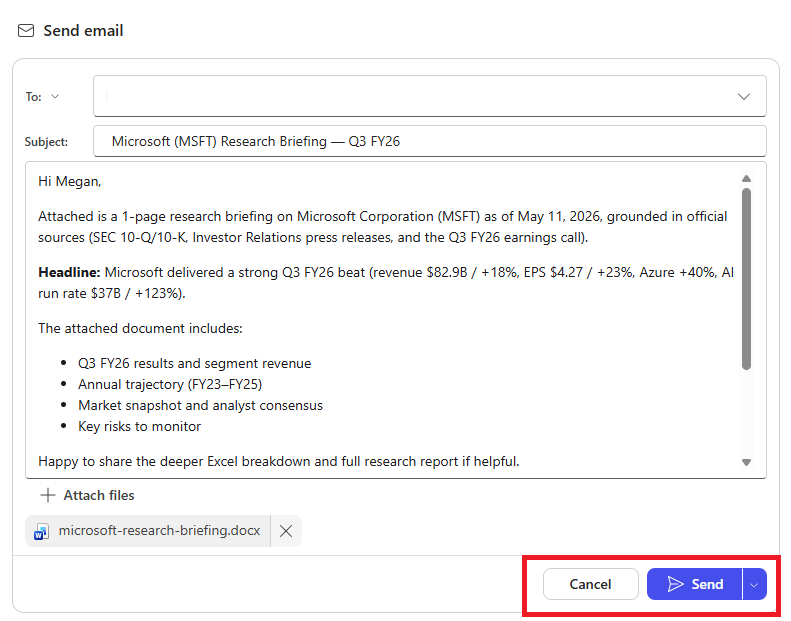Screen dimensions: 791x621
Task: Click the 'Subject:' label
Action: [46, 142]
